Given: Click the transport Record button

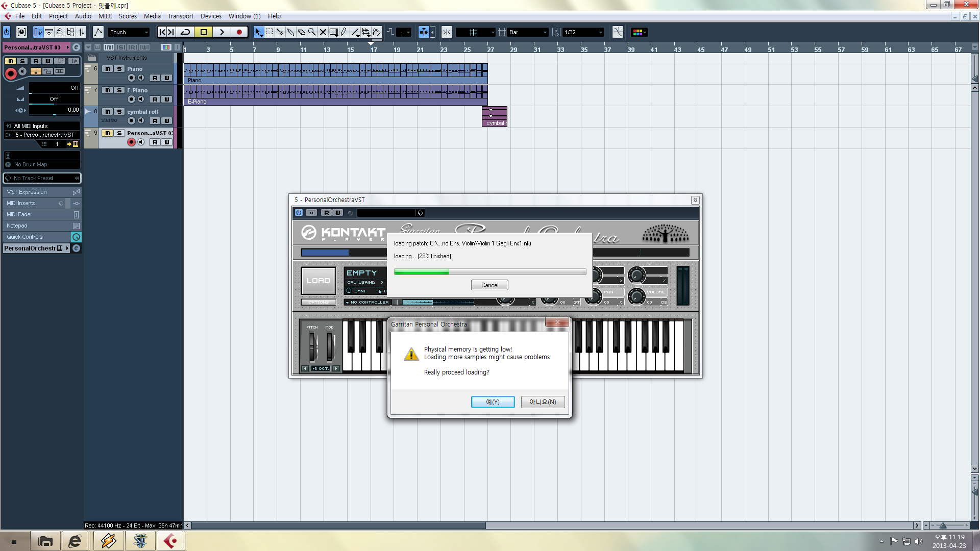Looking at the screenshot, I should pyautogui.click(x=239, y=32).
